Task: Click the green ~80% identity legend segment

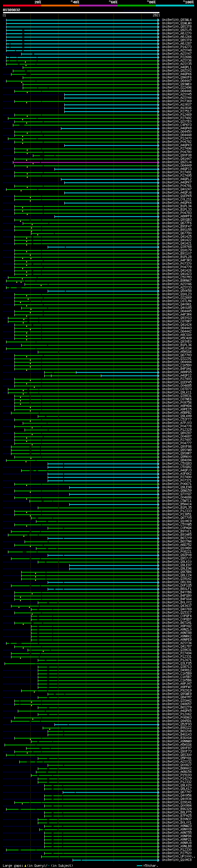Action: (137, 6)
